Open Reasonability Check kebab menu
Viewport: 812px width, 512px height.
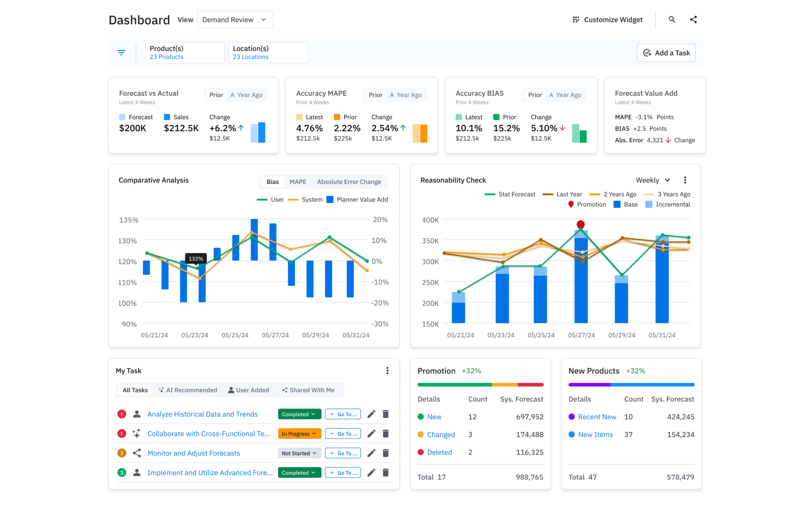(x=685, y=180)
